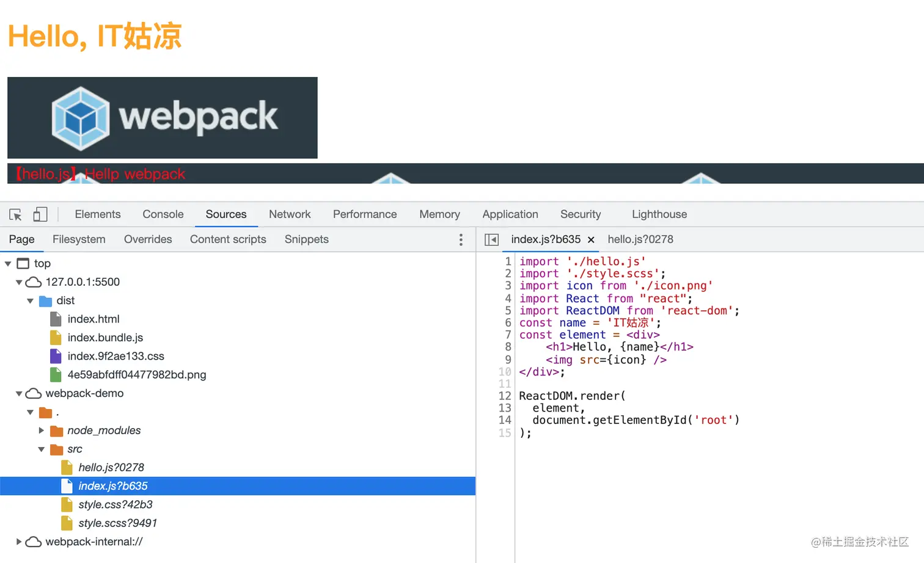
Task: Open index.9f2ae133.css in the file tree
Action: click(116, 356)
